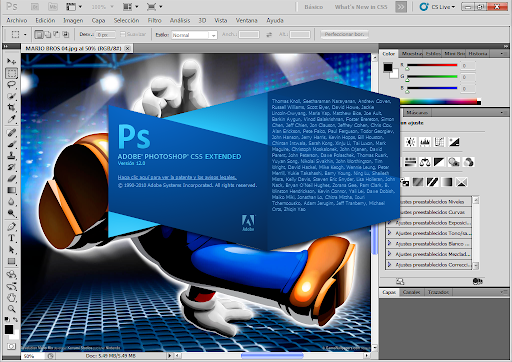Add a Black & White adjustment

(439, 162)
